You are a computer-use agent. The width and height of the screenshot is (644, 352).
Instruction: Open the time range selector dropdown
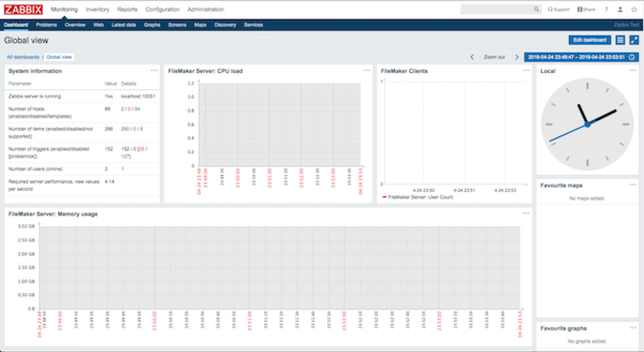(x=582, y=57)
